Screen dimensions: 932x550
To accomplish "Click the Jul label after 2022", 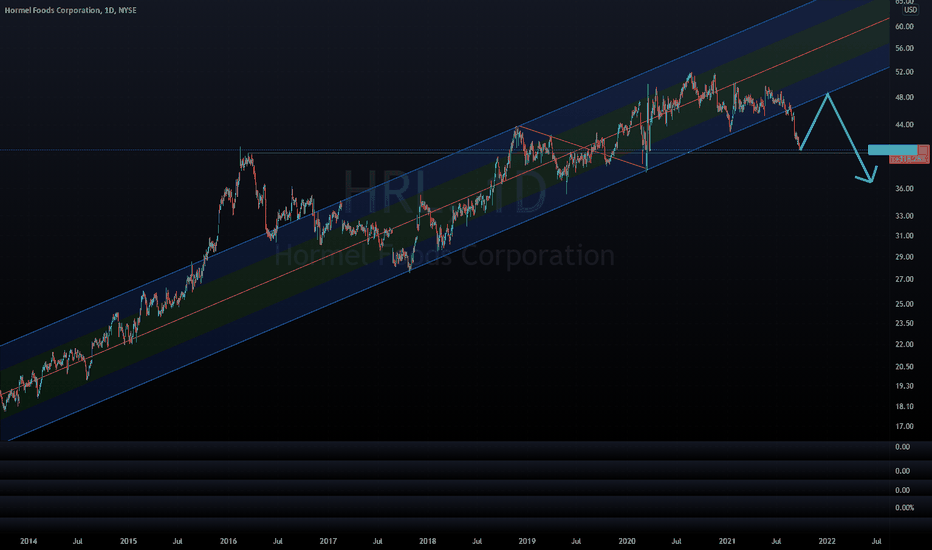I will tap(876, 541).
